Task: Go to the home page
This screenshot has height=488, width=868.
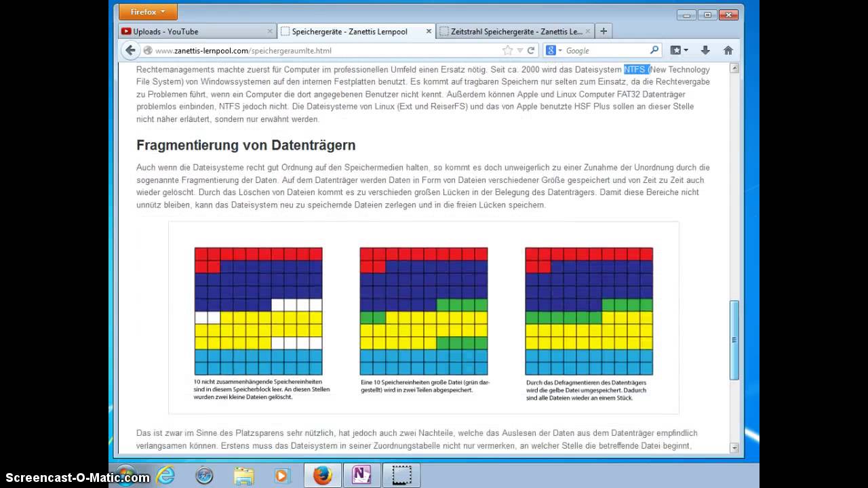Action: tap(728, 50)
